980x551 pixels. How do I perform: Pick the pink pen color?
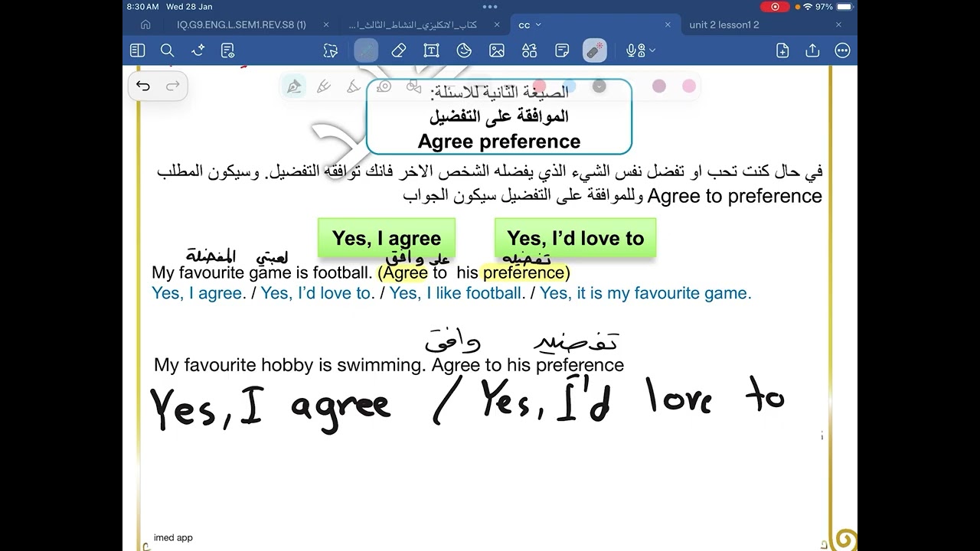[x=689, y=86]
